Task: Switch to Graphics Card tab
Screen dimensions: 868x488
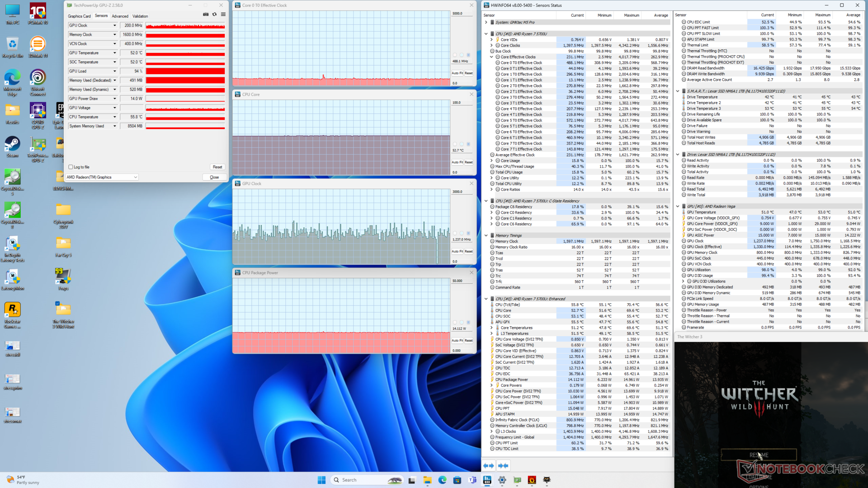Action: pyautogui.click(x=79, y=16)
